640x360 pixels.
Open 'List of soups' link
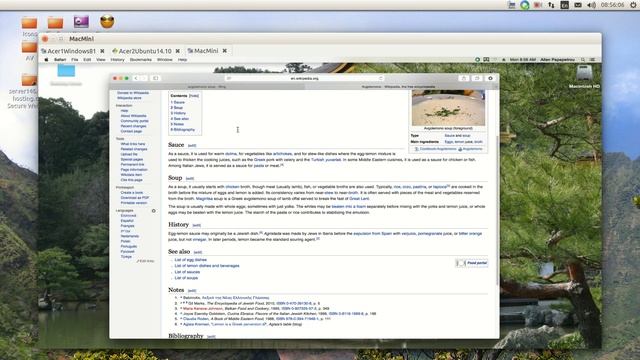click(186, 278)
